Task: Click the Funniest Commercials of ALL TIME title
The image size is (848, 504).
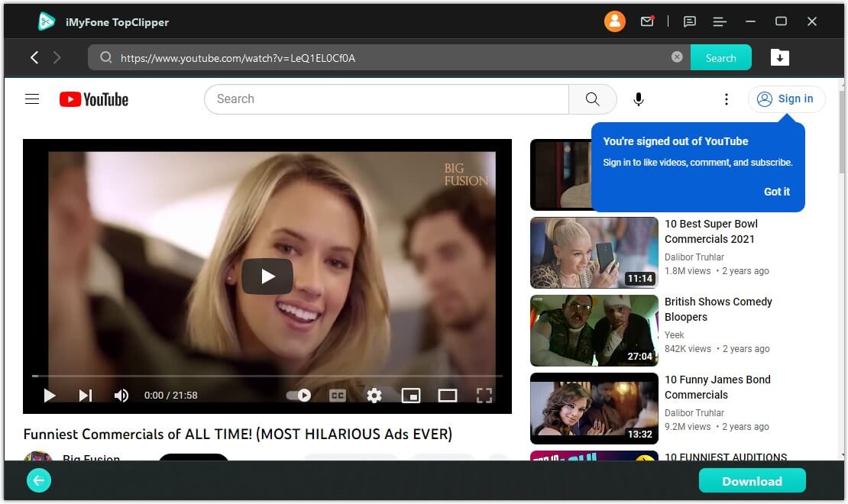Action: tap(238, 435)
